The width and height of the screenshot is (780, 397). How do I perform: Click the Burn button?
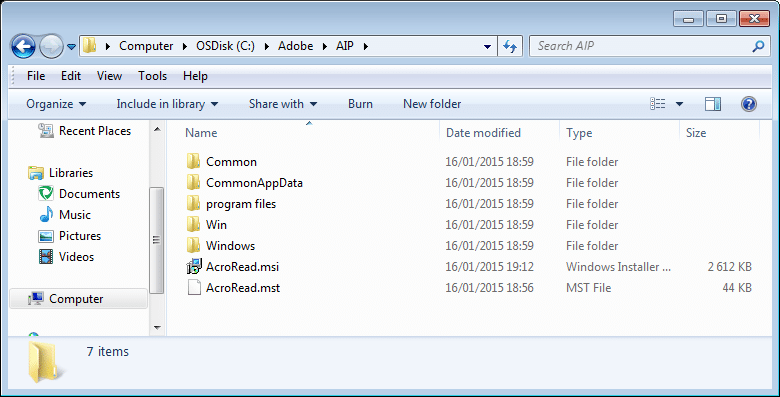360,104
